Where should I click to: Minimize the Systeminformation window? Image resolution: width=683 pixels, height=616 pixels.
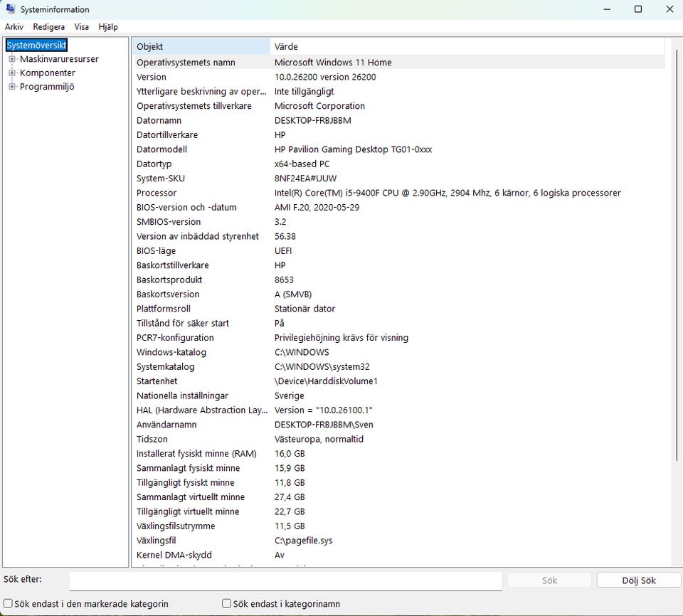[x=607, y=9]
